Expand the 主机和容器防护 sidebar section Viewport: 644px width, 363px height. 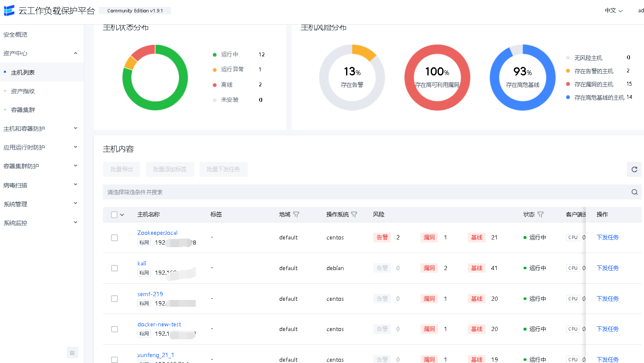[x=40, y=129]
